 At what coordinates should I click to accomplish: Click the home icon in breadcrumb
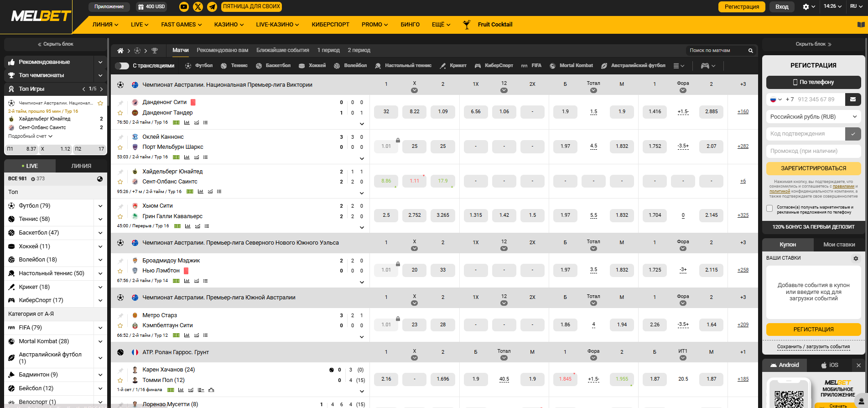pos(120,51)
